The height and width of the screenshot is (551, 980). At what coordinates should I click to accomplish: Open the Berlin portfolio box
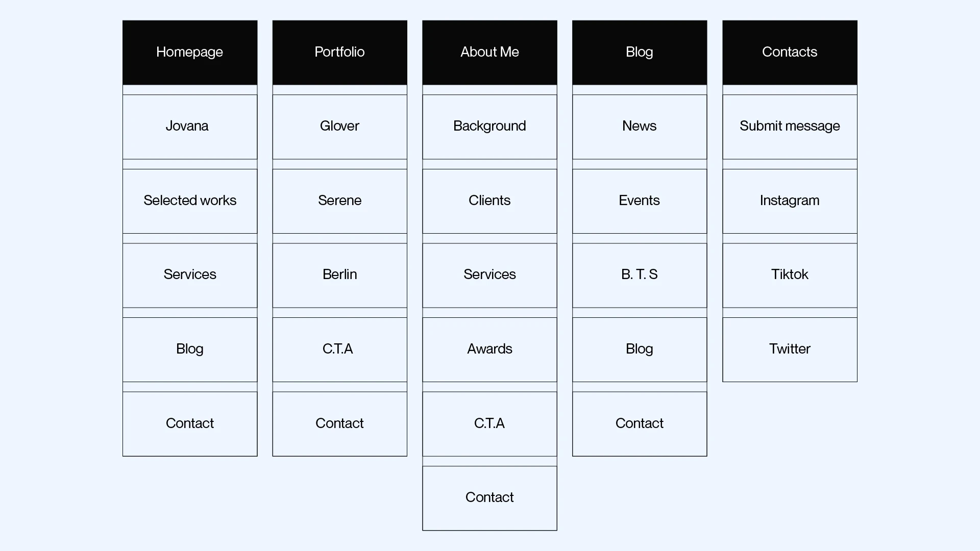pos(339,275)
